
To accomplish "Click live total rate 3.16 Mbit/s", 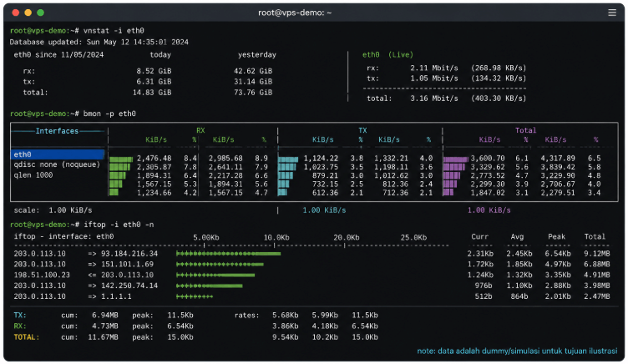I will coord(434,99).
